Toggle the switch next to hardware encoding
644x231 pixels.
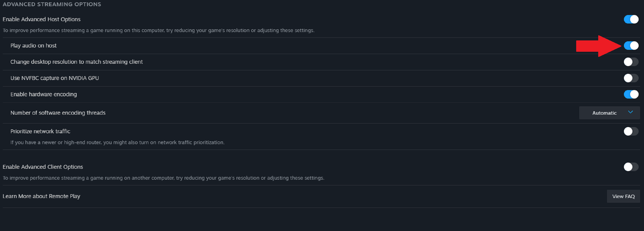(x=631, y=94)
